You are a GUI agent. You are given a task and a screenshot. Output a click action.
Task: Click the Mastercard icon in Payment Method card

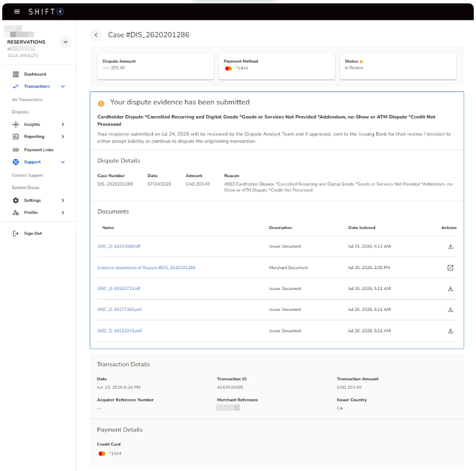click(x=228, y=68)
